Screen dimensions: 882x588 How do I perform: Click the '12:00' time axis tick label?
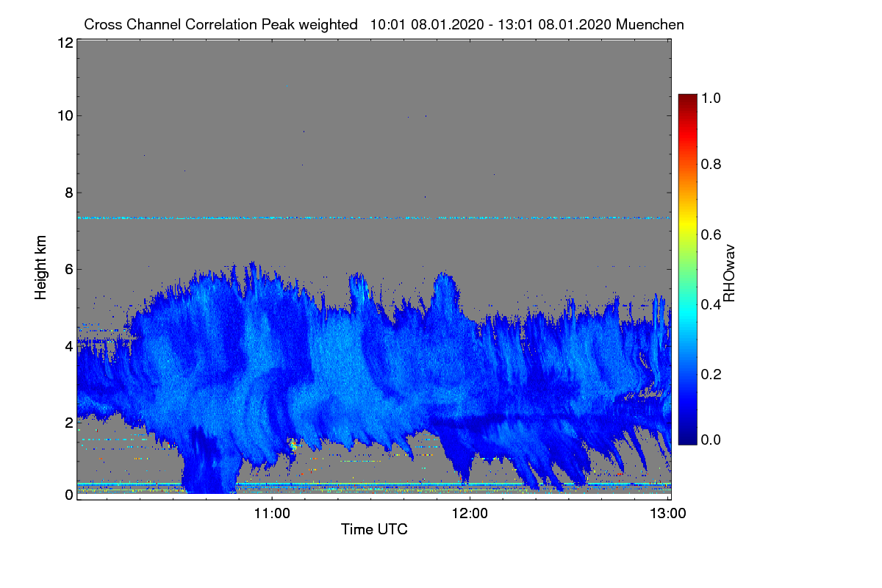tap(470, 513)
